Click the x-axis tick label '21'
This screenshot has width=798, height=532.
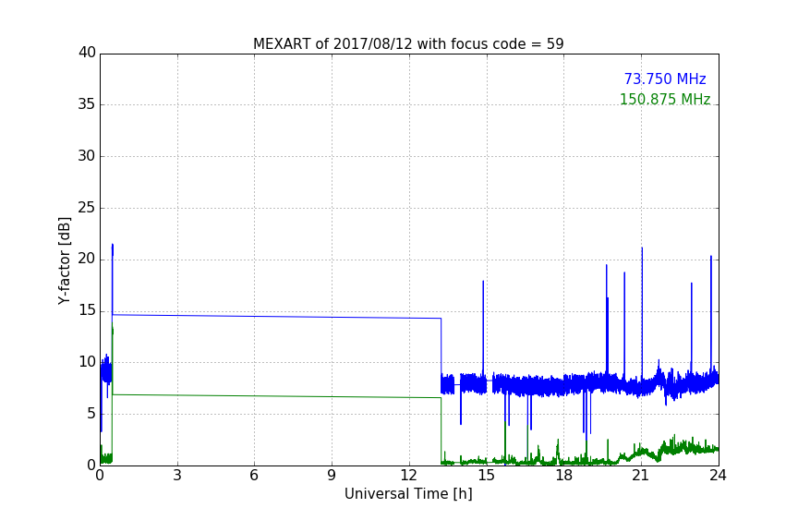click(641, 476)
